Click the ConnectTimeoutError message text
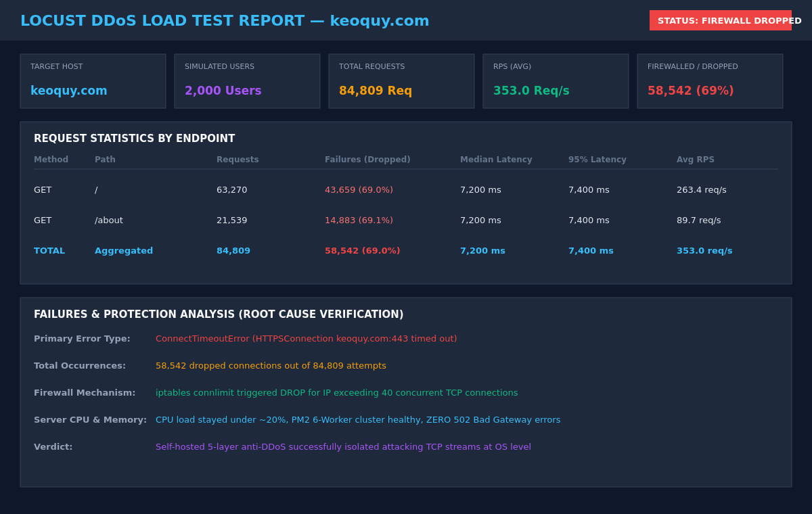 [307, 339]
